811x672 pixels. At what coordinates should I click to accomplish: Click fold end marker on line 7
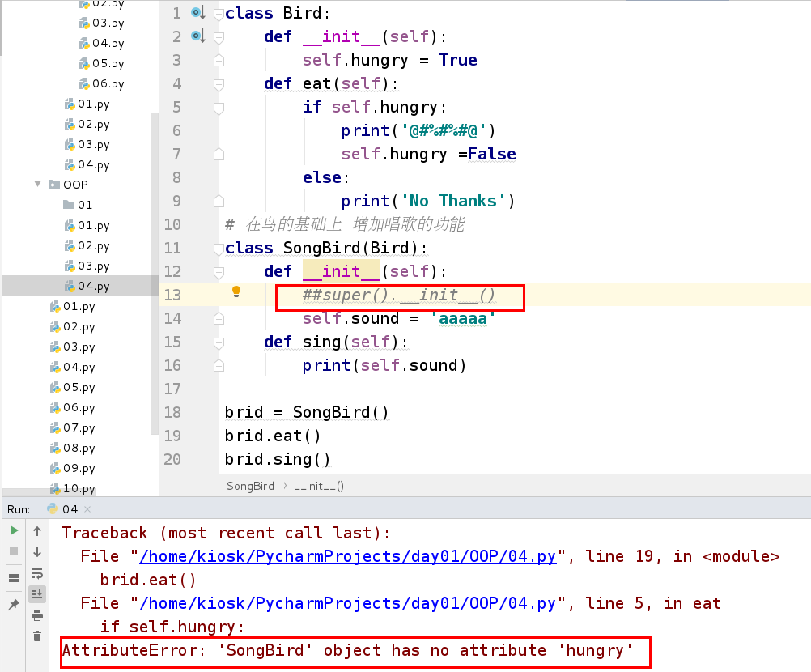pos(219,154)
